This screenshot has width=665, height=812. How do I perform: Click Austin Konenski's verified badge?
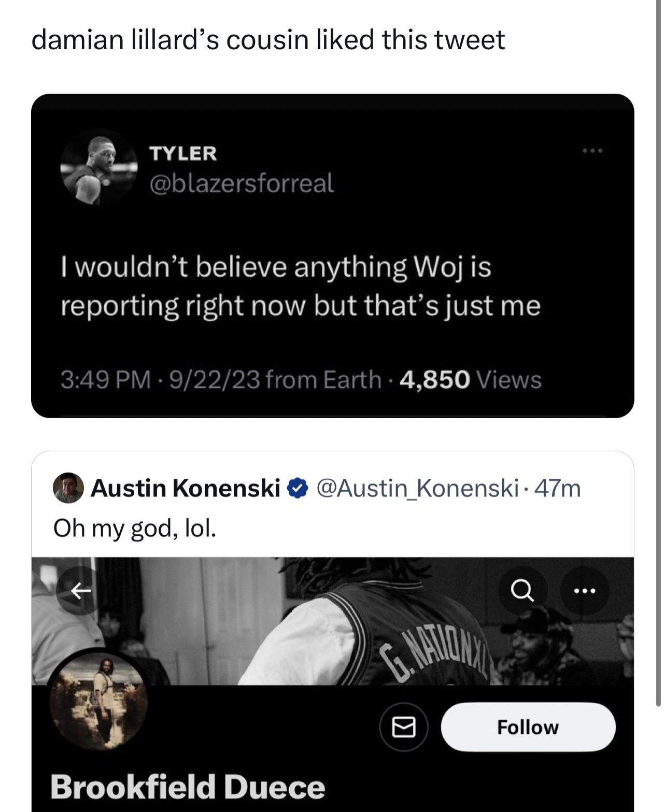point(298,488)
